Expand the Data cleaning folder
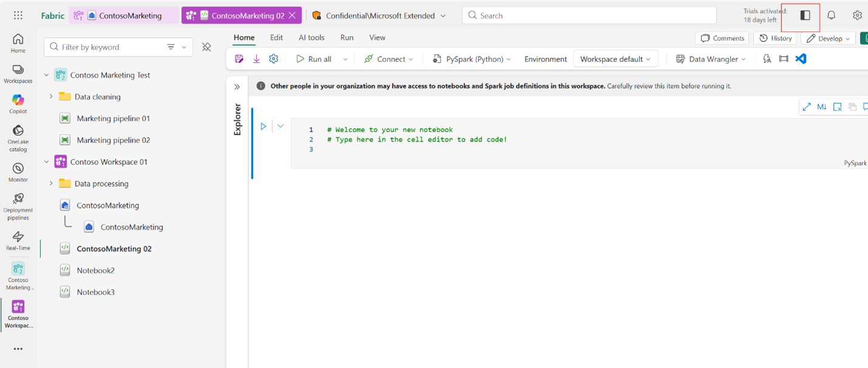This screenshot has height=368, width=868. 51,97
